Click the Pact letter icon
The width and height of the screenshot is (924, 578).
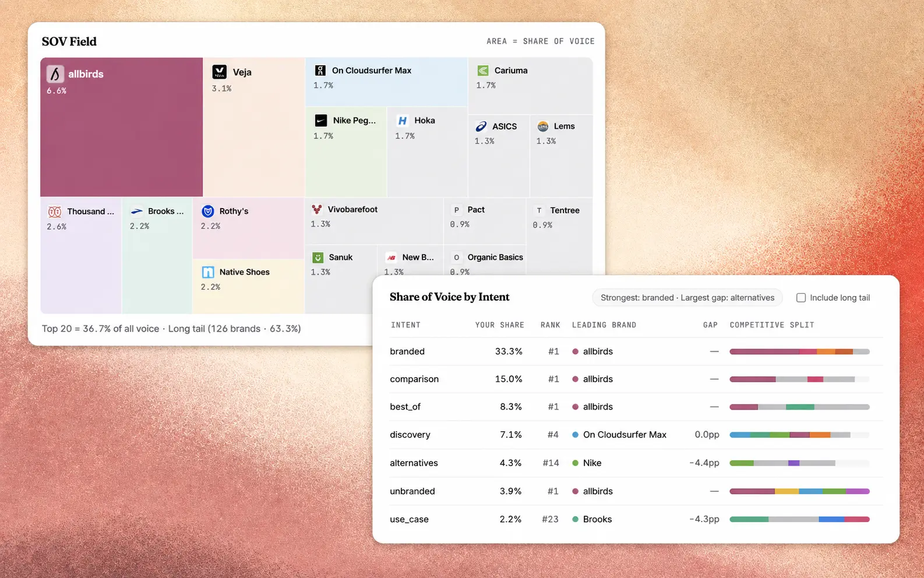457,210
